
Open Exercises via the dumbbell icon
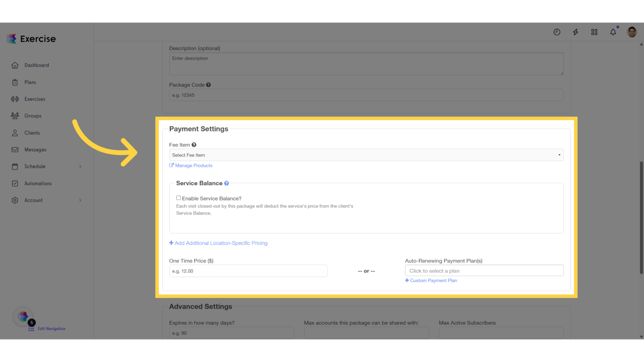point(15,99)
